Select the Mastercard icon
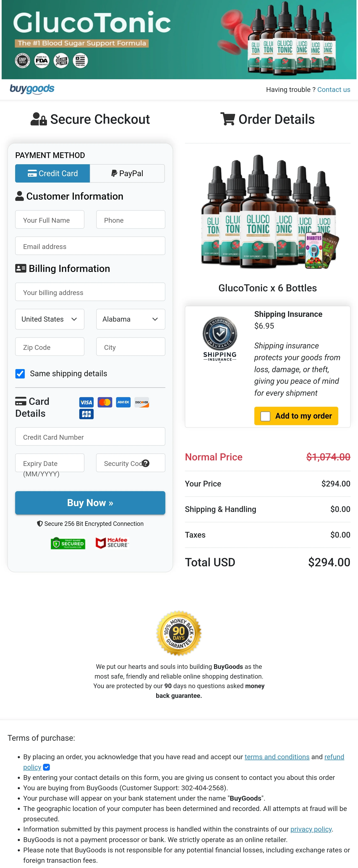This screenshot has width=358, height=868. pyautogui.click(x=105, y=402)
